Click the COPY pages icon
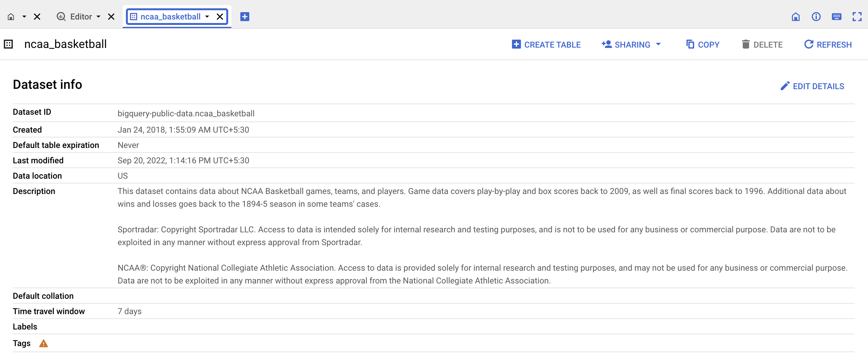 tap(690, 44)
